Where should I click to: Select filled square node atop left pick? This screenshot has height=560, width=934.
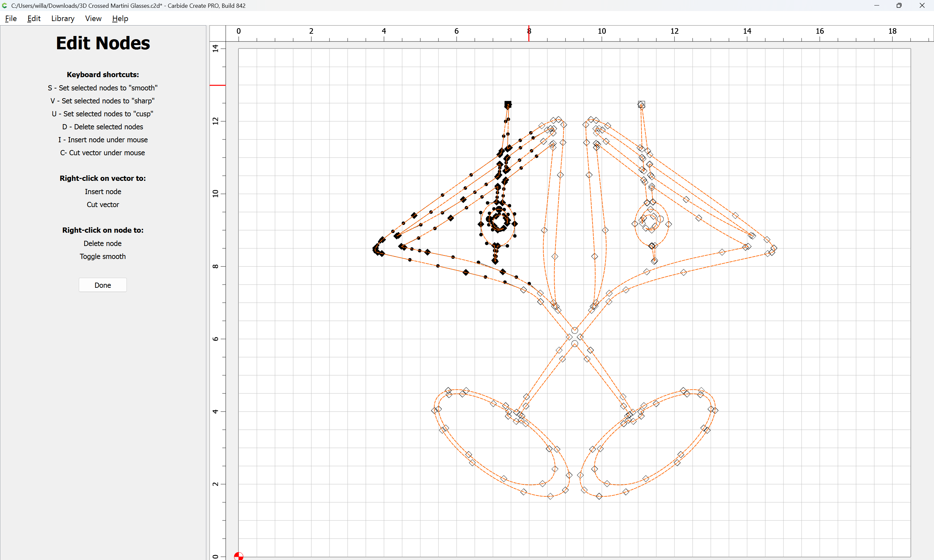(508, 104)
